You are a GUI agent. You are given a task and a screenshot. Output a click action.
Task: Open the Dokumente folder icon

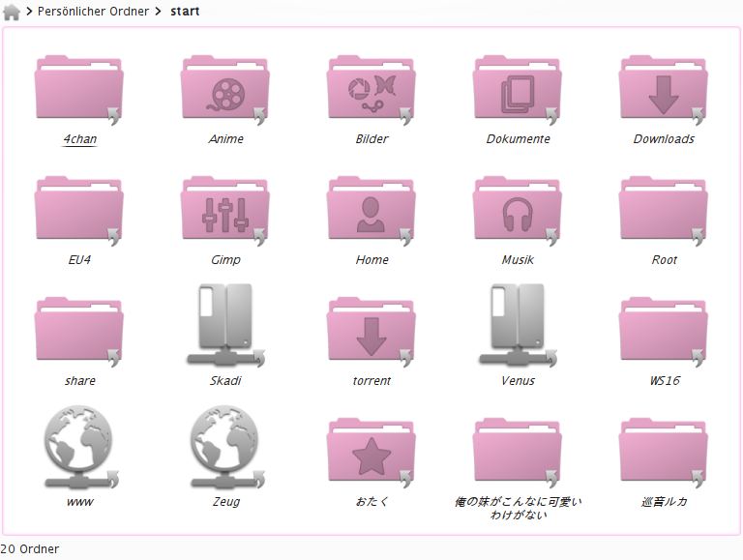518,89
